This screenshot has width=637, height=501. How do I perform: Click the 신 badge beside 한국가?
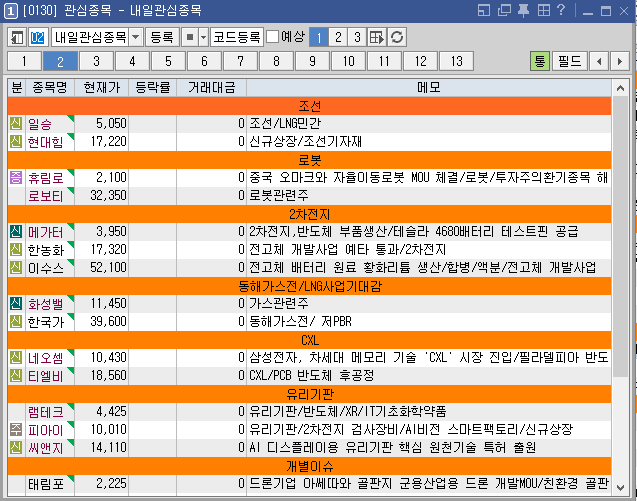pos(16,321)
